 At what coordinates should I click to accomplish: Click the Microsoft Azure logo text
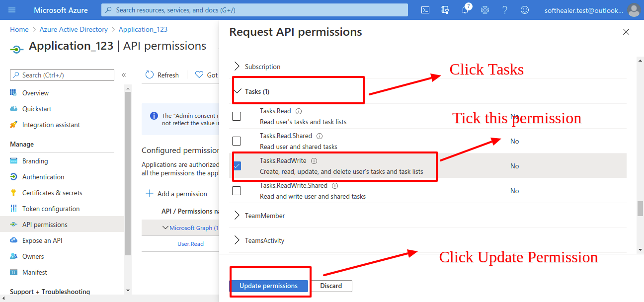coord(61,10)
